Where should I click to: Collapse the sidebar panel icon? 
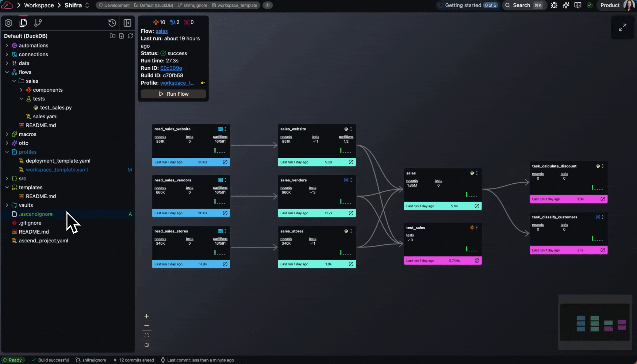point(127,23)
